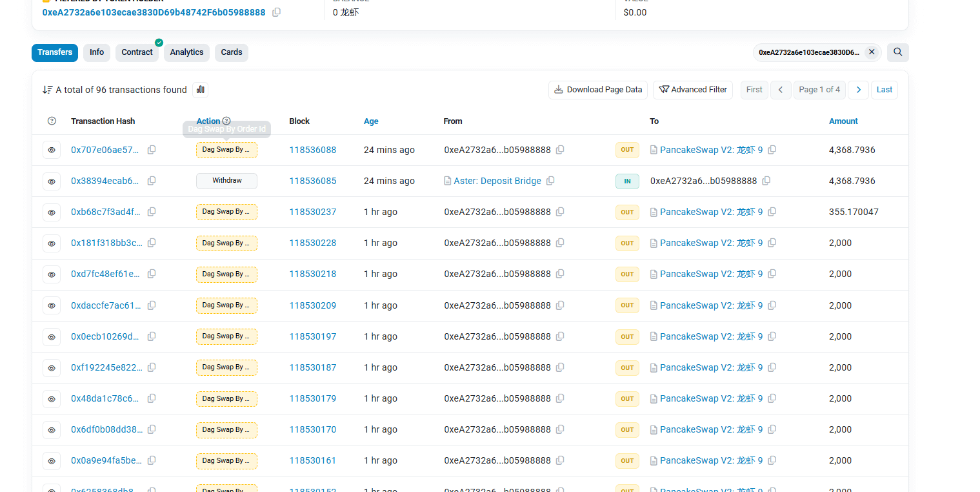Click the 'Page 1 of 4' indicator
Viewport: 980px width, 492px height.
(x=819, y=90)
